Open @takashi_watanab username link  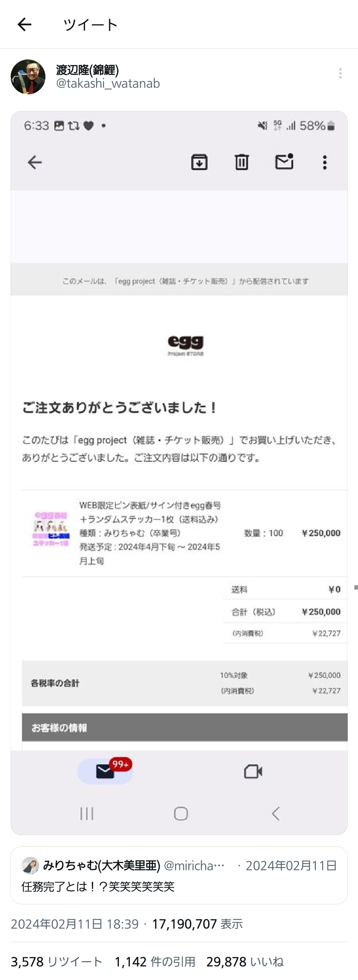click(x=108, y=83)
